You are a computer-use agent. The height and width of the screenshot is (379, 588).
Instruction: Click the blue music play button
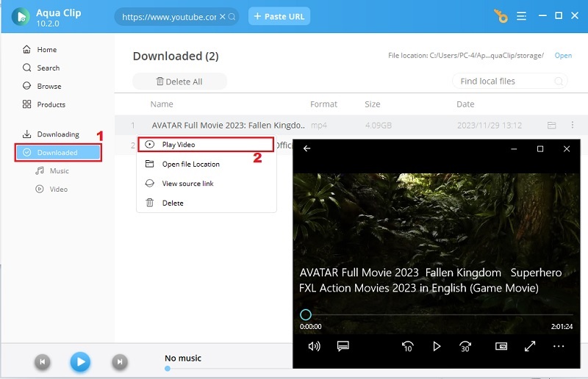(x=80, y=362)
